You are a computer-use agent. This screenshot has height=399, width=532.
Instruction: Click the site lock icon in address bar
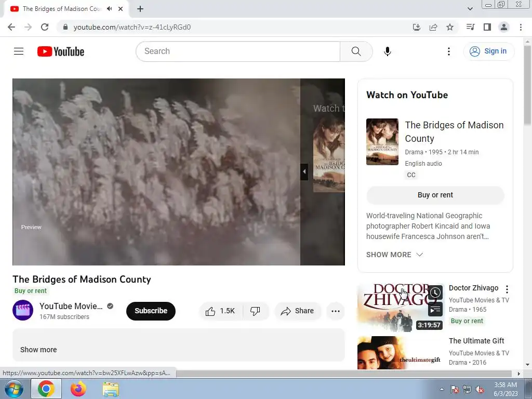pyautogui.click(x=65, y=27)
